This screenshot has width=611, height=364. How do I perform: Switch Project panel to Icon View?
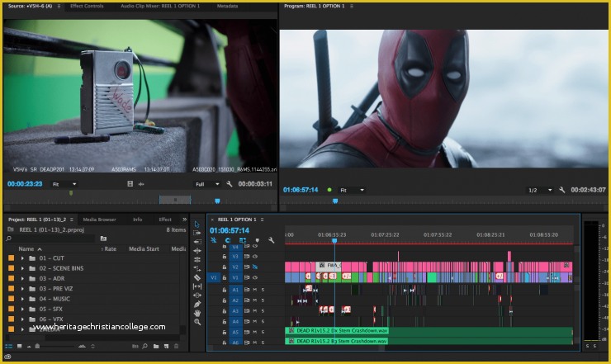coord(19,346)
